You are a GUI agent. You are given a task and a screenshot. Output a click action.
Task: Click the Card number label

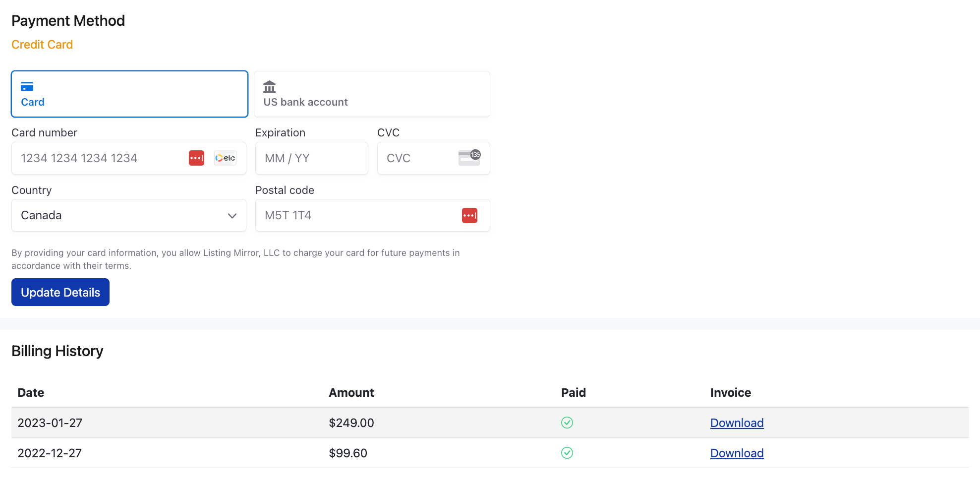[44, 133]
